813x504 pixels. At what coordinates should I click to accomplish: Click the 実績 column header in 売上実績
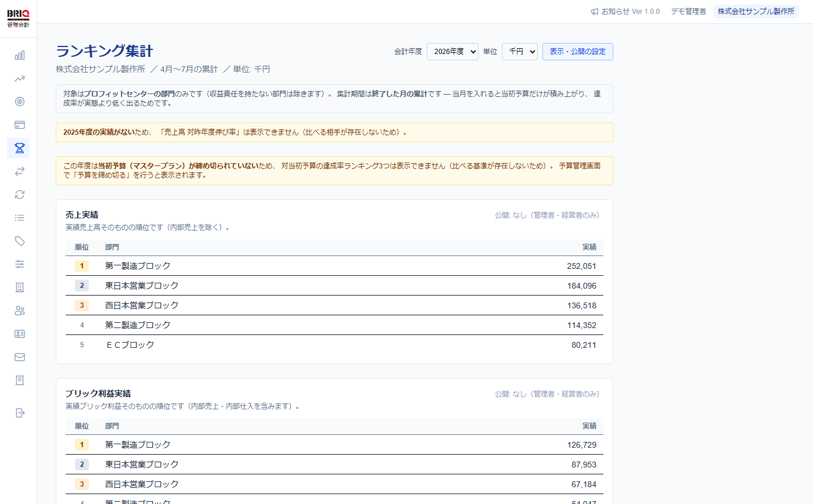589,247
